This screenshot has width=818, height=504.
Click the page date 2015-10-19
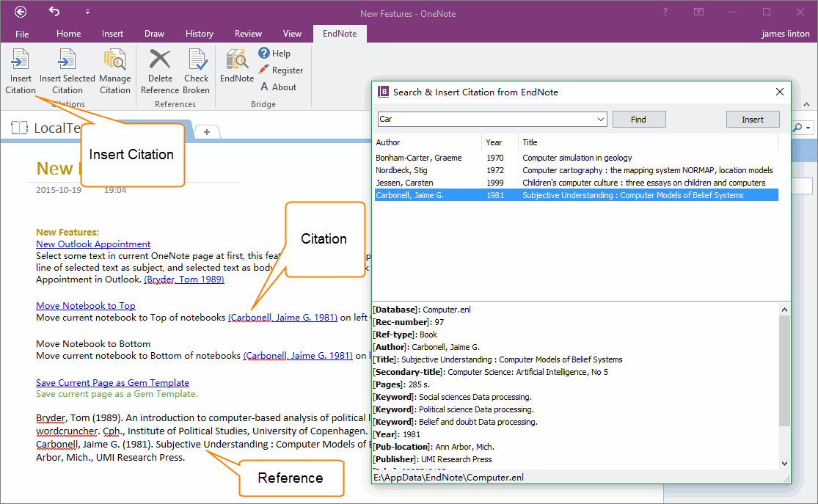click(x=59, y=190)
